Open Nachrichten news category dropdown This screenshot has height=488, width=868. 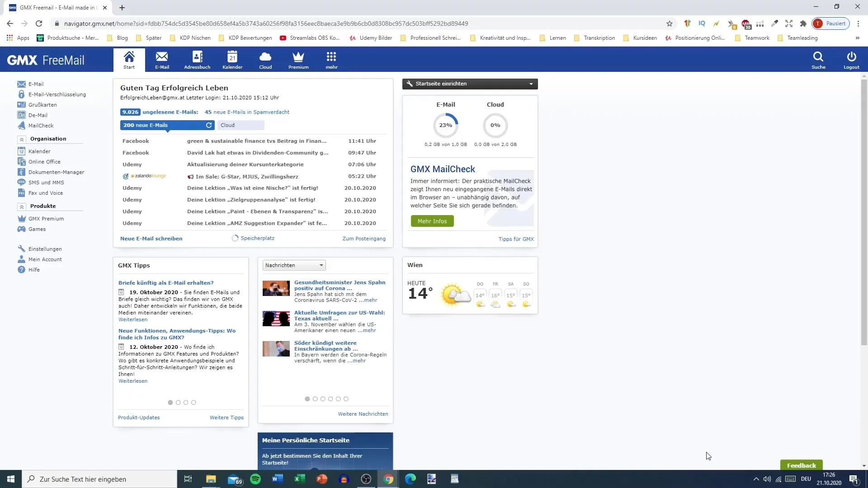pyautogui.click(x=294, y=265)
